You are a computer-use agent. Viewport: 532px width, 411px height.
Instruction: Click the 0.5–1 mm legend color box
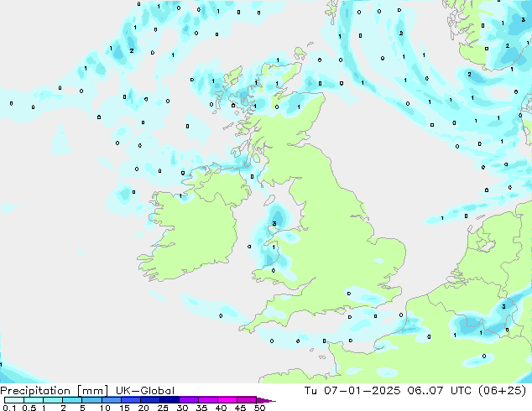[x=34, y=400]
